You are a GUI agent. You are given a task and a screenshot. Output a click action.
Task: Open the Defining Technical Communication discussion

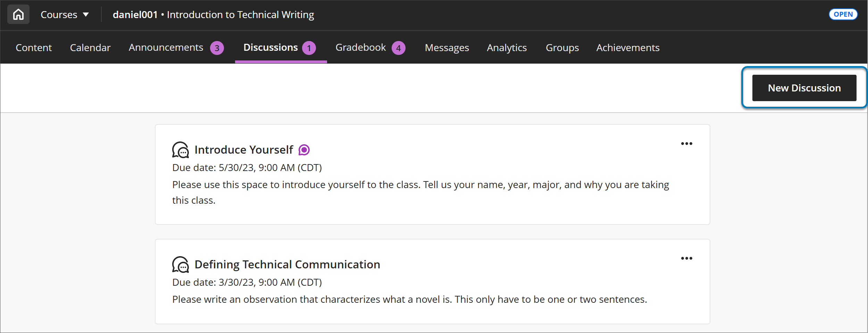pyautogui.click(x=287, y=265)
